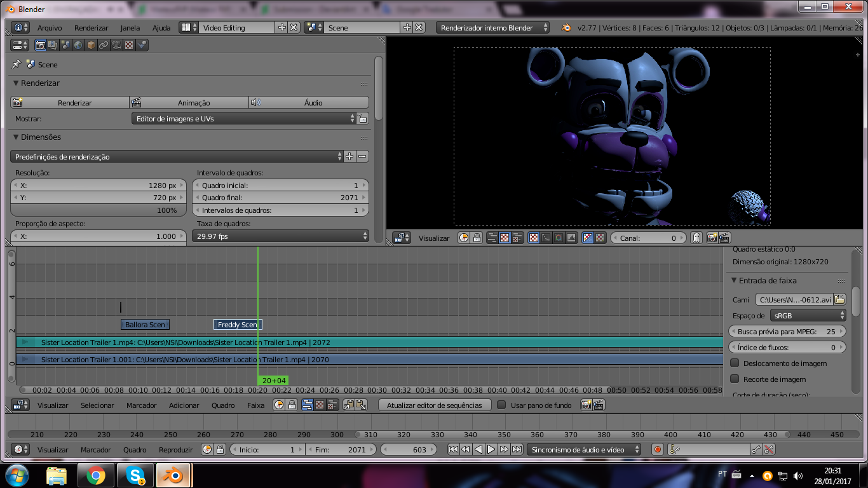This screenshot has height=488, width=868.
Task: Add a new scene with the plus icon
Action: [407, 27]
